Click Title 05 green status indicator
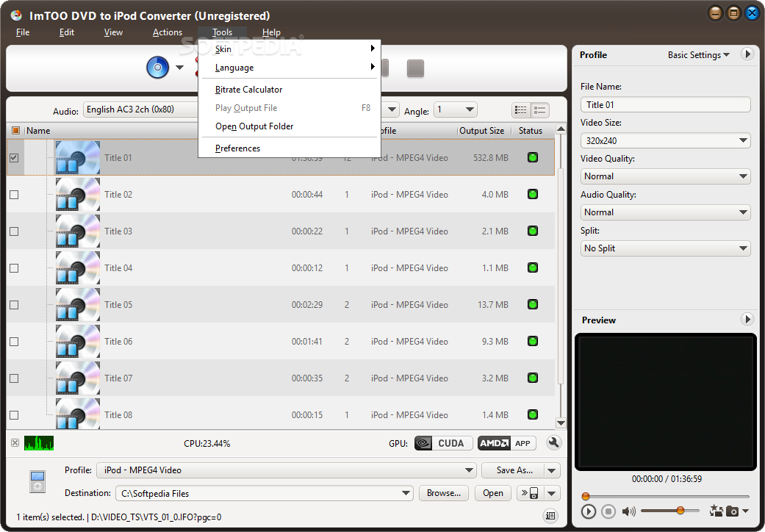The height and width of the screenshot is (532, 765). pos(533,304)
